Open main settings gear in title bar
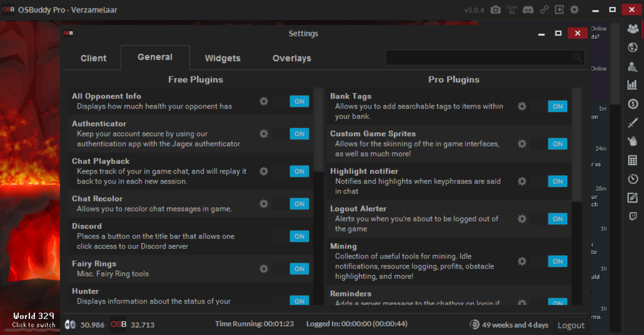 click(574, 9)
